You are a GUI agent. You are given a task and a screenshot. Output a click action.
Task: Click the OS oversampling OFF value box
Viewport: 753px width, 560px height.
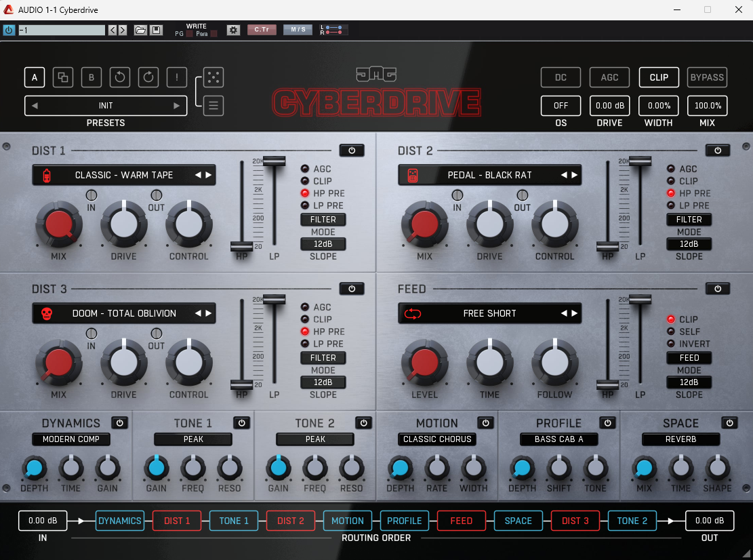click(x=561, y=106)
